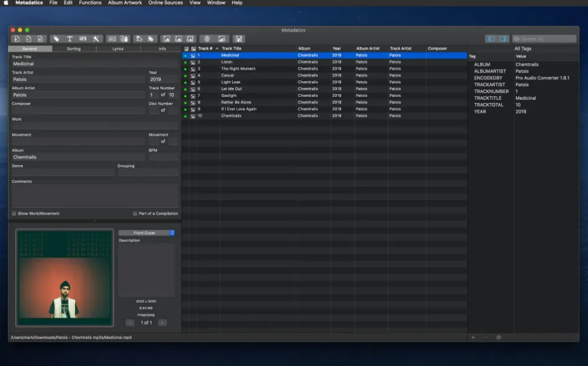The height and width of the screenshot is (366, 588).
Task: Open the Front Cover artwork type dropdown
Action: click(146, 233)
